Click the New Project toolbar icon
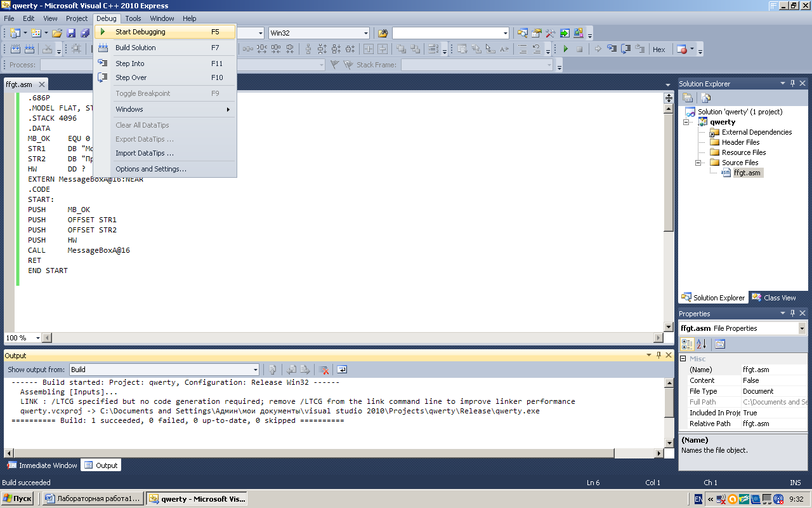The image size is (812, 508). click(15, 33)
